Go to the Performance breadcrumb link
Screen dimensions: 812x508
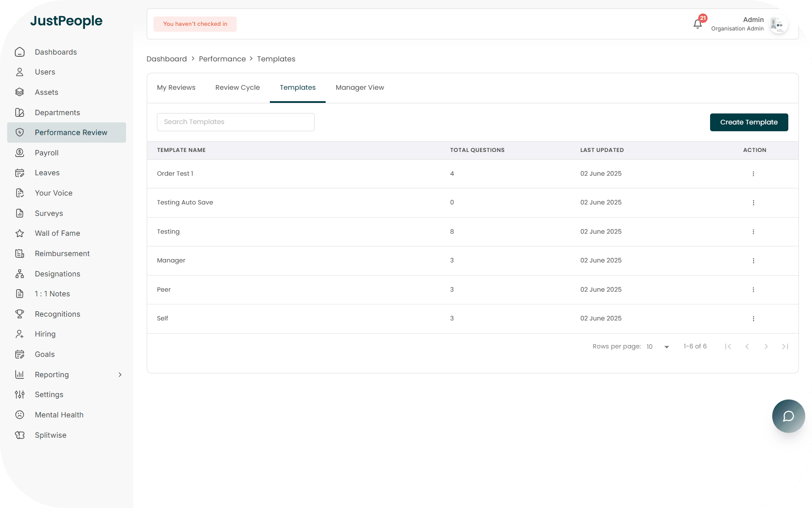[222, 59]
